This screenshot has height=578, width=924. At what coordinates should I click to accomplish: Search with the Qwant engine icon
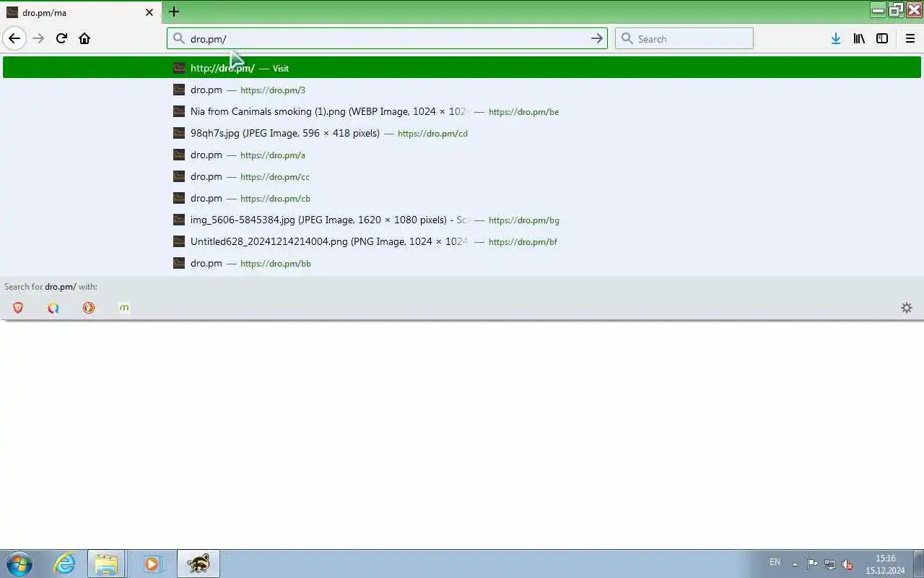[x=53, y=308]
